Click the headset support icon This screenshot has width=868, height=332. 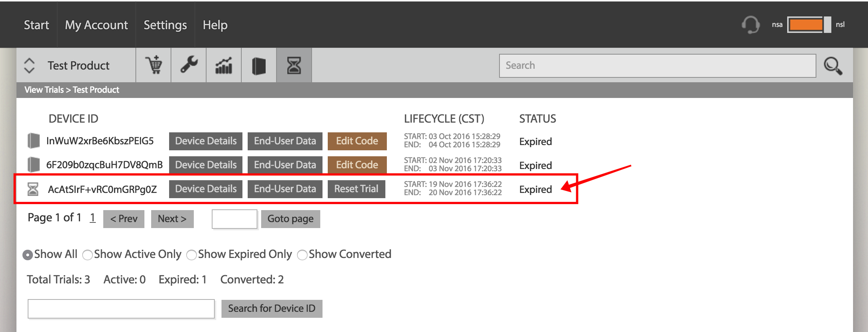pyautogui.click(x=751, y=25)
